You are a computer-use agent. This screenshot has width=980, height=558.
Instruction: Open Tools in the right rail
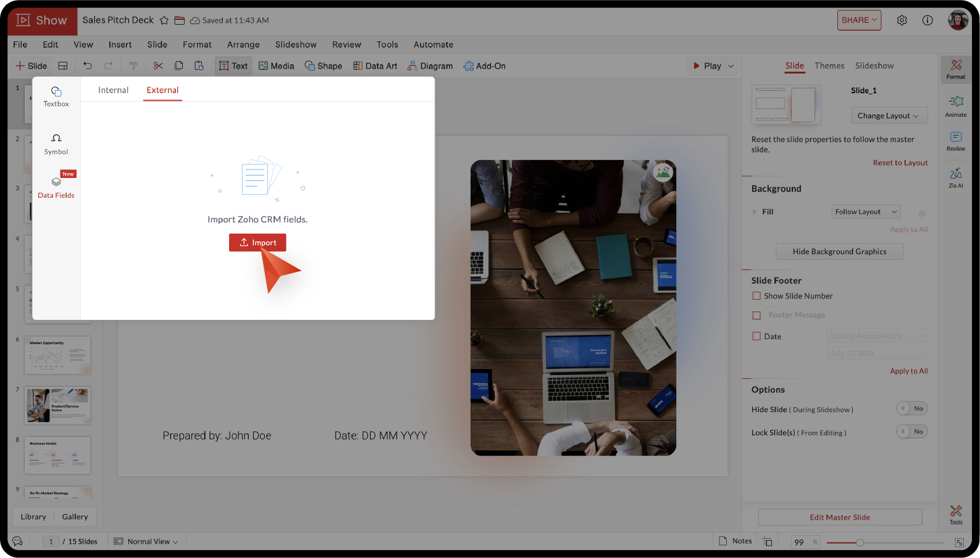pos(956,515)
